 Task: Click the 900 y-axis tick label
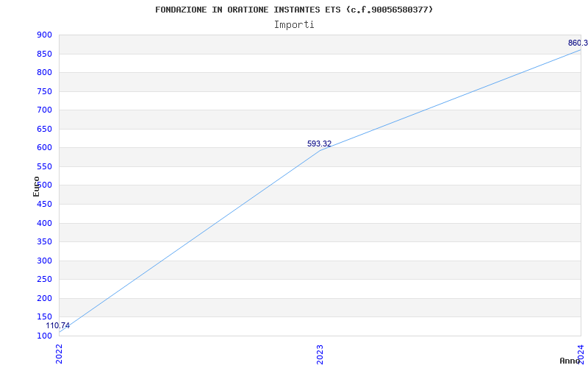coord(44,35)
